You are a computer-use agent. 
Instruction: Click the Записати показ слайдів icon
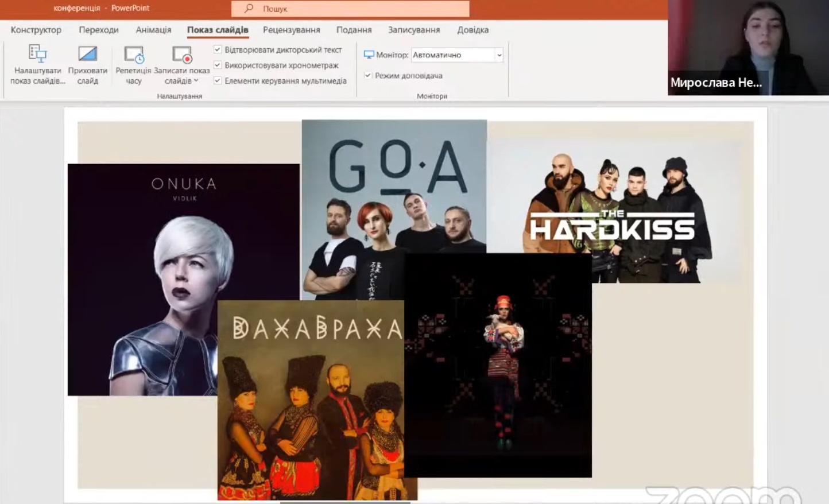tap(181, 55)
